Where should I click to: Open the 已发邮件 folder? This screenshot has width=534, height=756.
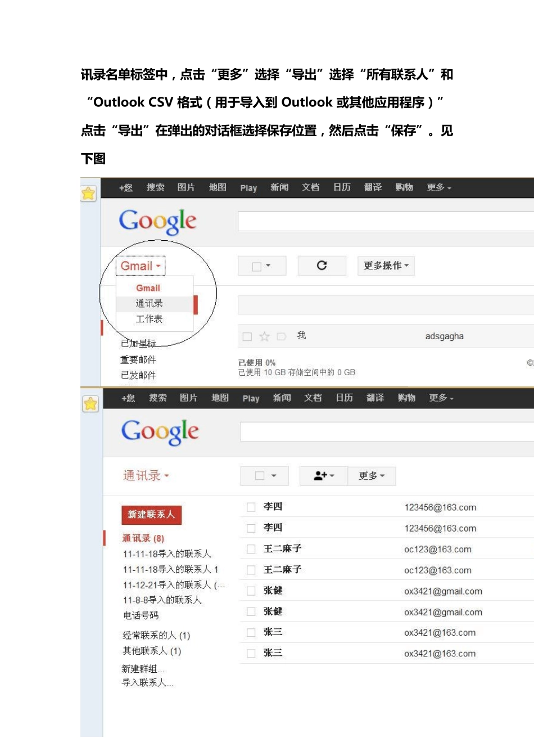coord(138,375)
